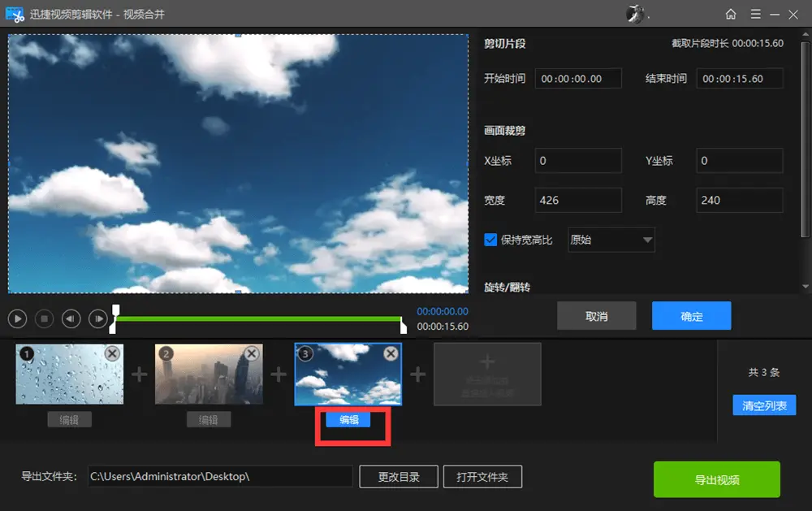Select the city skyline clip thumbnail
The image size is (812, 511).
coord(209,375)
